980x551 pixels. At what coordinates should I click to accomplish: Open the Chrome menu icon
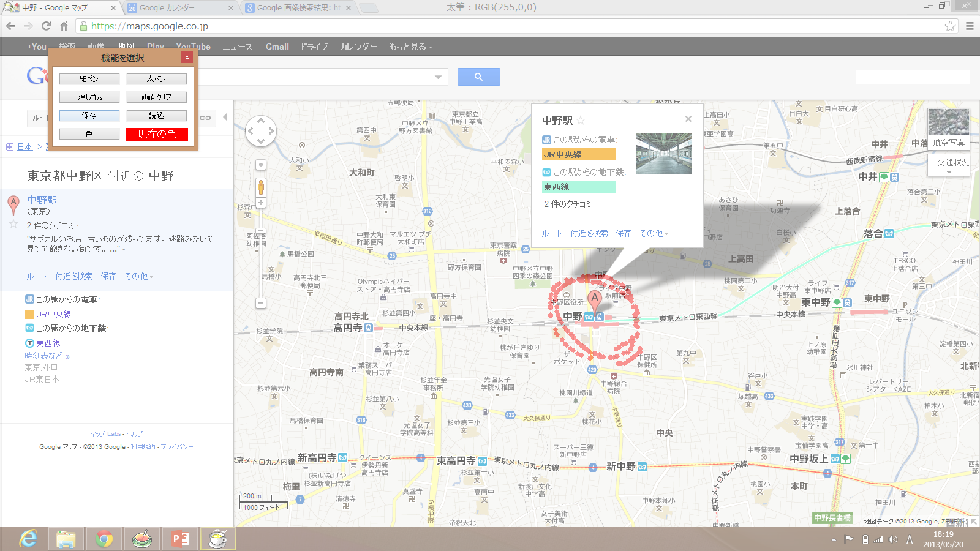pyautogui.click(x=970, y=26)
